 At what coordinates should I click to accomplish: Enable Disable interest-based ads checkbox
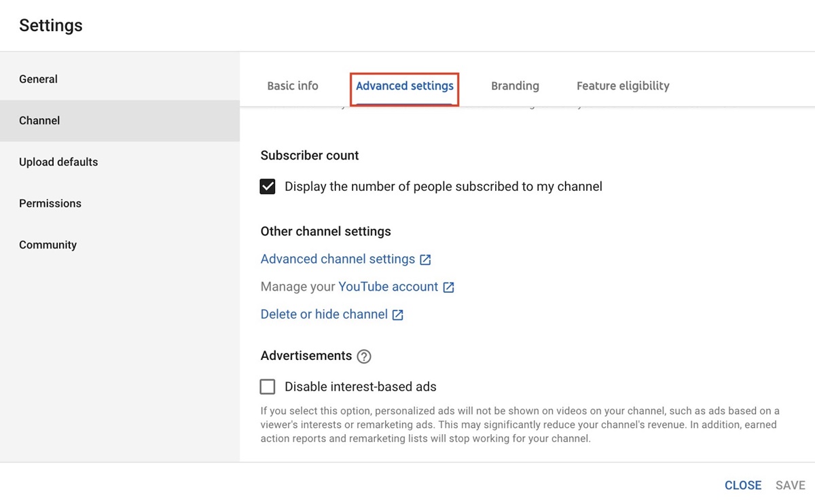268,387
